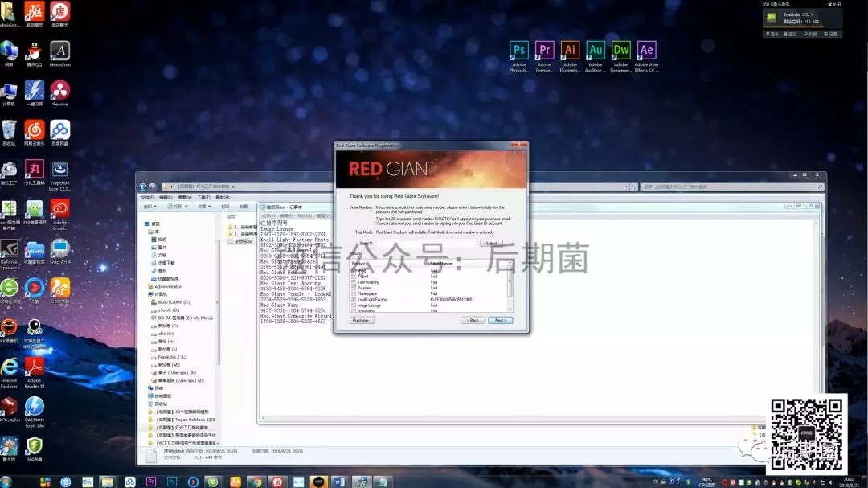Open DaVinci Resolve desktop shortcut
The width and height of the screenshot is (868, 488).
tap(59, 93)
